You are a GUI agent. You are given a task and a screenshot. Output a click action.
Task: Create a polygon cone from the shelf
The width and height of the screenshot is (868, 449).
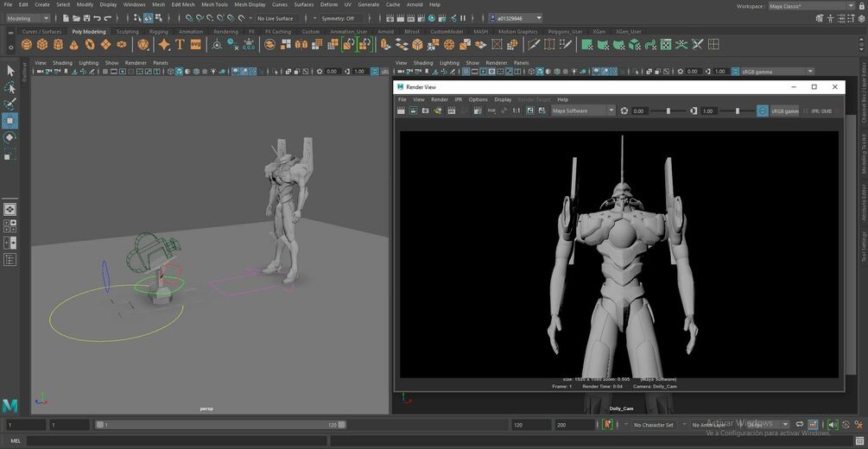(x=73, y=44)
